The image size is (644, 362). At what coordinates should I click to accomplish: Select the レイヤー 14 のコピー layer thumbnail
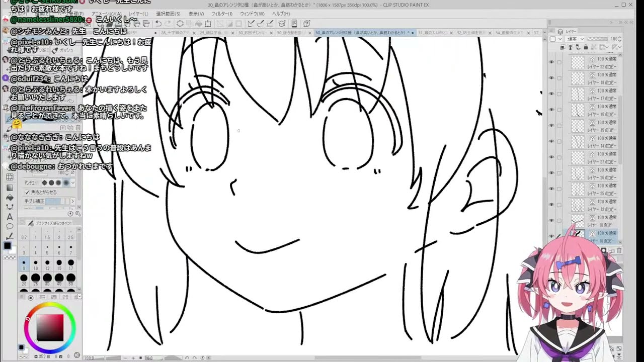click(x=578, y=141)
